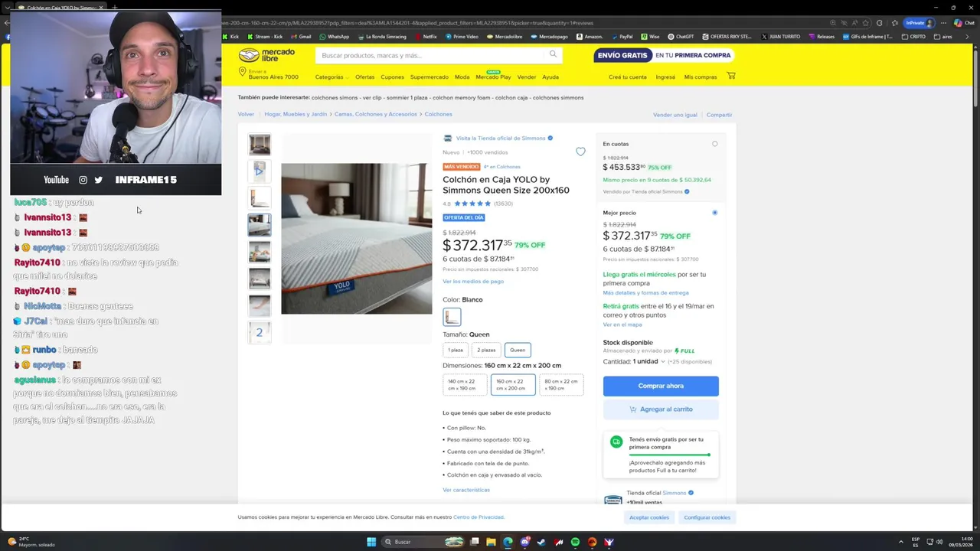Open the Wise bookmark
The image size is (980, 551).
650,36
